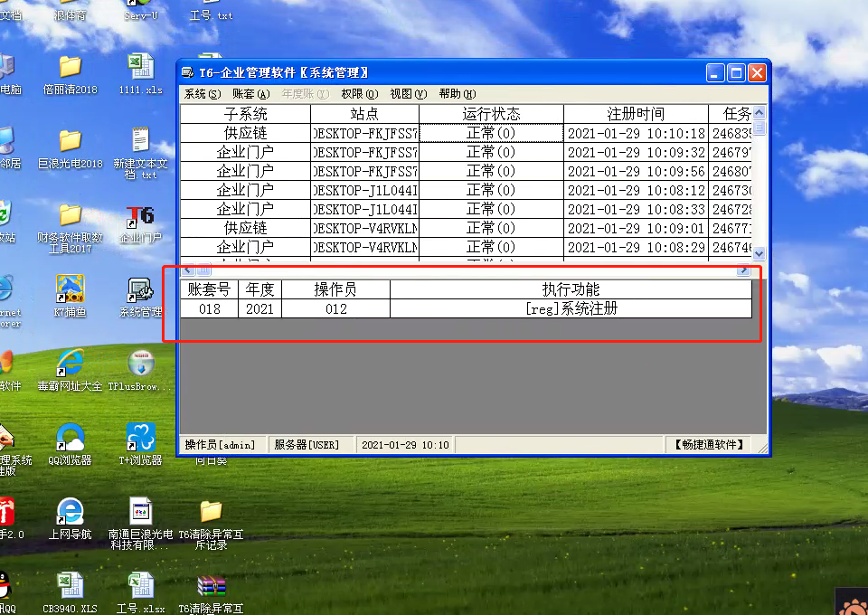Image resolution: width=868 pixels, height=615 pixels.
Task: Click the vertical scrollbar down arrow
Action: click(759, 253)
